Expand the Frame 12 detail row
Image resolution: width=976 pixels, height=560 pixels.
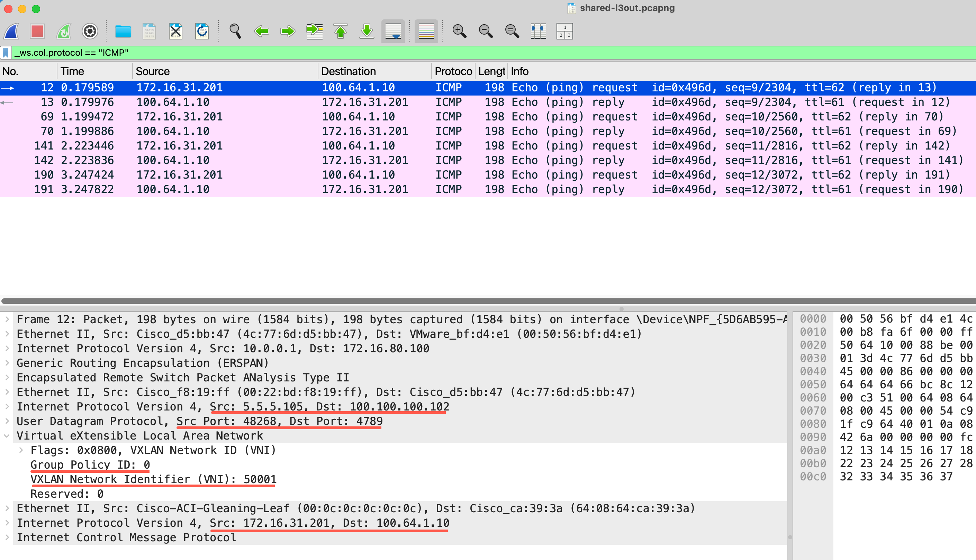click(x=7, y=319)
